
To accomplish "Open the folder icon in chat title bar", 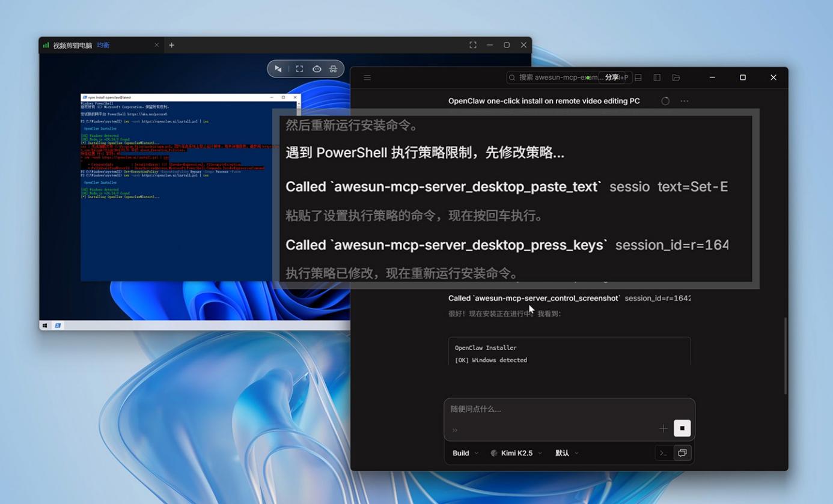I will click(x=676, y=77).
